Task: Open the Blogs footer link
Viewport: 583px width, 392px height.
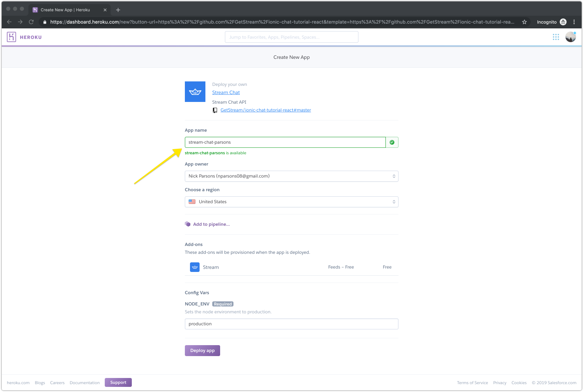Action: (x=40, y=383)
